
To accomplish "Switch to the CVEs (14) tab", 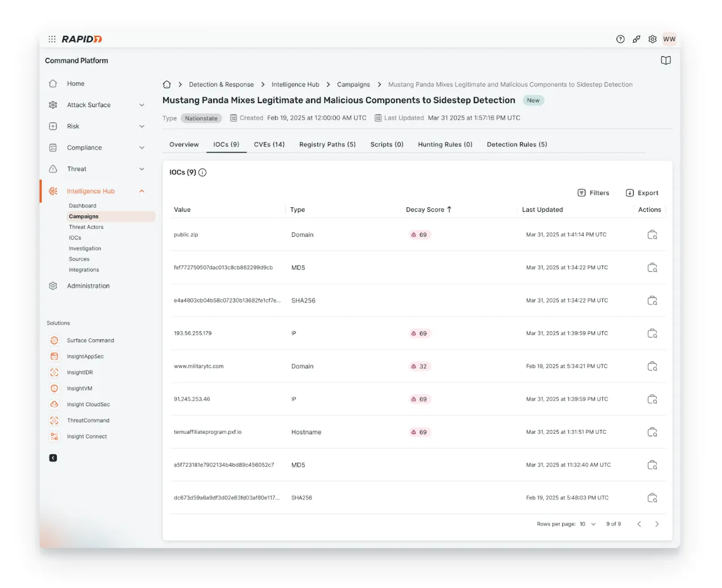I will 269,144.
